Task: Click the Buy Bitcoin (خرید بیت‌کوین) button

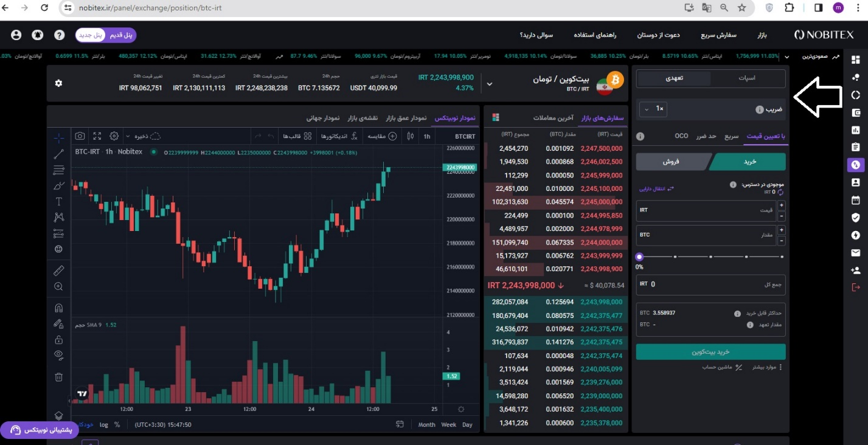Action: [x=710, y=351]
